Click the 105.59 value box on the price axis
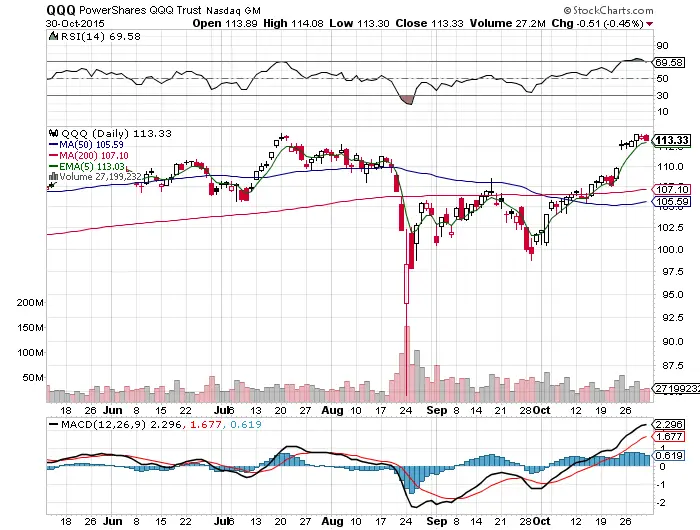The image size is (700, 530). pos(672,202)
